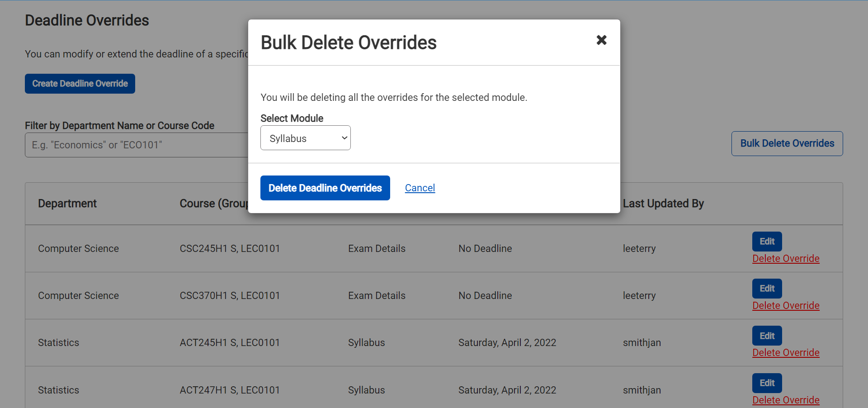Click Exam Details in the CSC245H1 row
Viewport: 868px width, 408px height.
(377, 248)
